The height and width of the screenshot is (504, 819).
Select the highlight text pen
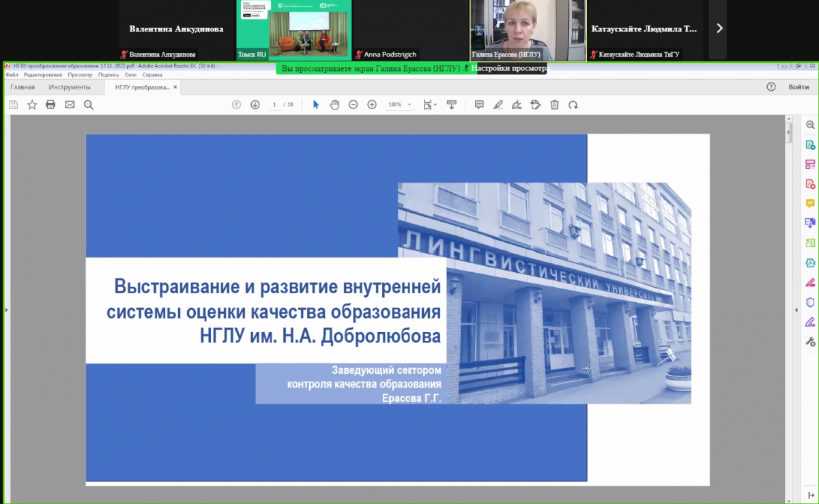click(498, 104)
